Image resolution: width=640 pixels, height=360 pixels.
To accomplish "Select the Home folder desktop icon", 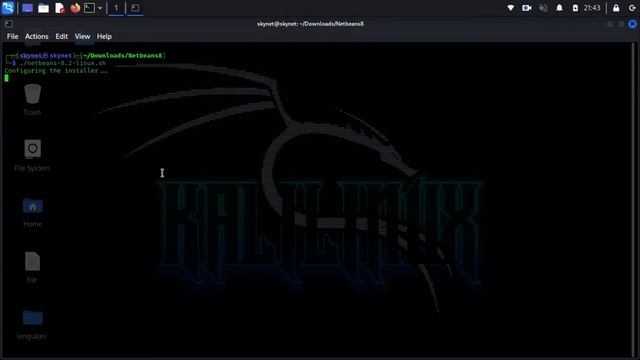I will tap(32, 212).
